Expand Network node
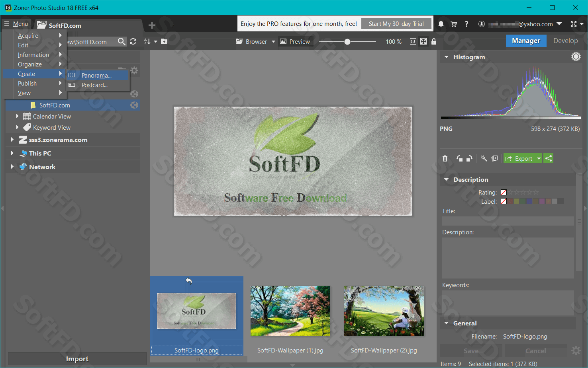Screen dimensions: 588x368 click(x=12, y=167)
